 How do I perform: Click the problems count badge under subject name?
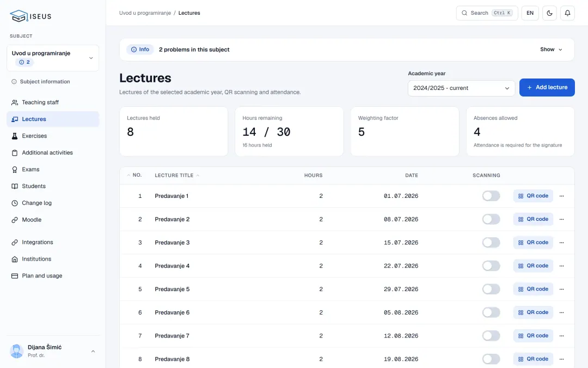click(x=24, y=62)
